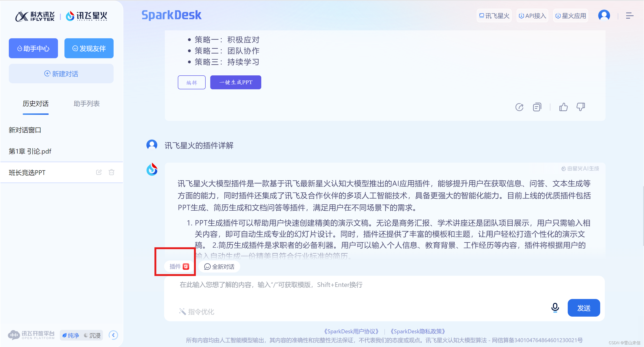
Task: Open the 助手中心 assistant center
Action: [33, 48]
